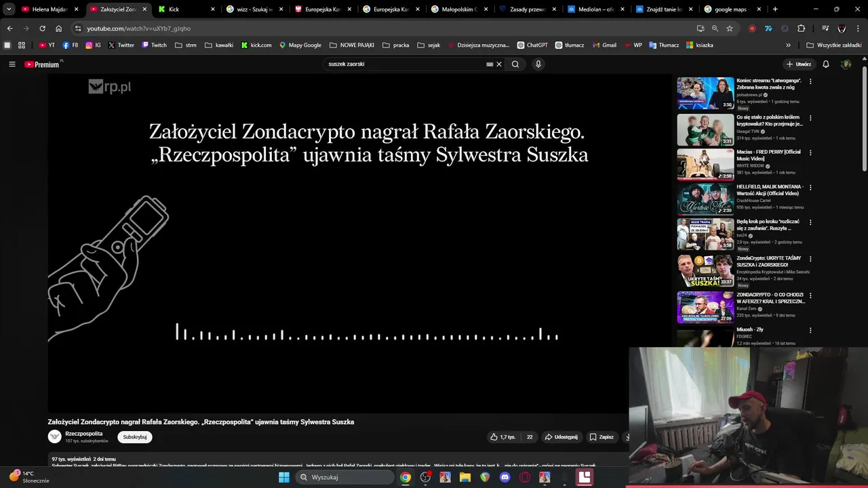Click the Chrome address bar URL
This screenshot has height=488, width=868.
139,28
